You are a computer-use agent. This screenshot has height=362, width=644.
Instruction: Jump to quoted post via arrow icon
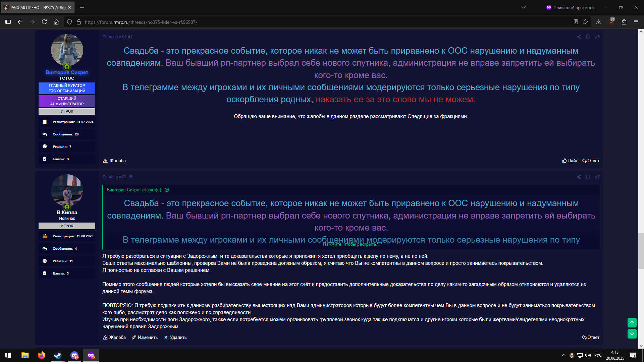(x=167, y=190)
